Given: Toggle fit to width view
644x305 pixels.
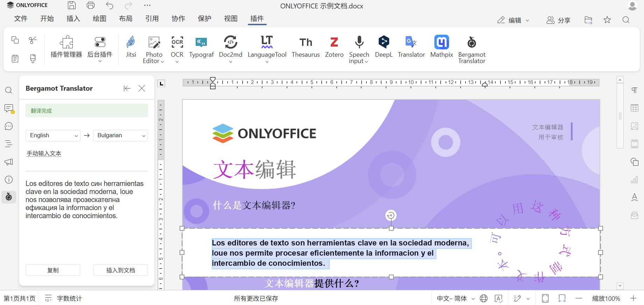Looking at the screenshot, I should pos(562,298).
